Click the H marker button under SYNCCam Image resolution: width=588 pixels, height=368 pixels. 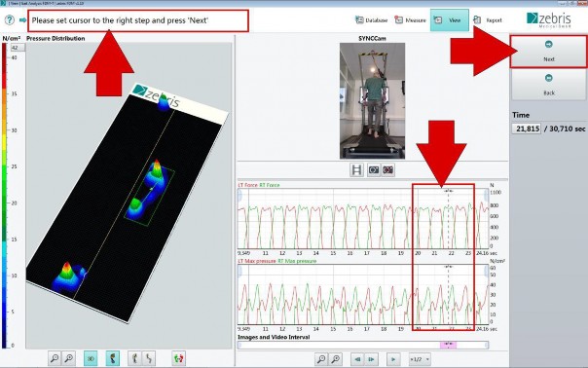tap(356, 170)
